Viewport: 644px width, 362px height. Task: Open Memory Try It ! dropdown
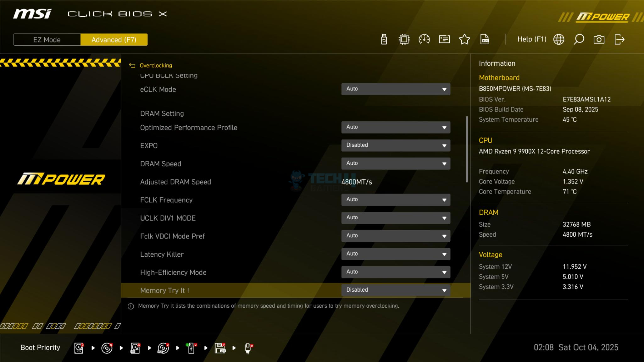(396, 290)
